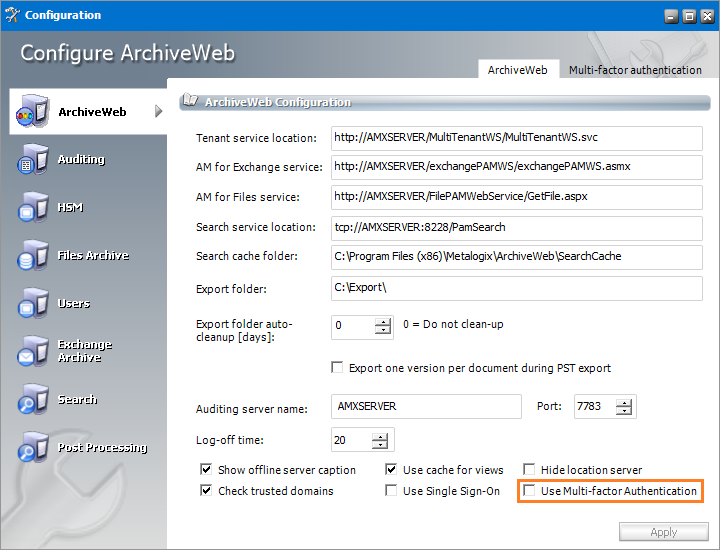Select the Exchange Archive sidebar icon

coord(32,351)
